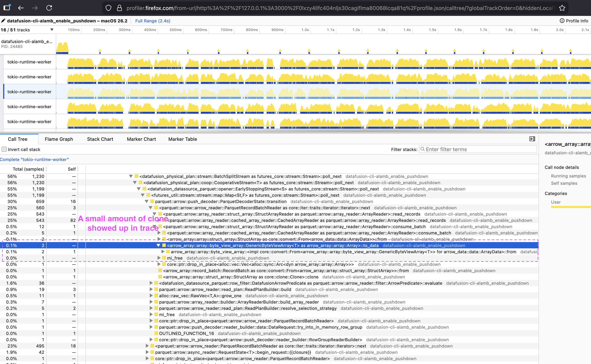Collapse the GenericByteViewArray to_data row
Viewport: 591px width, 364px height.
tap(158, 245)
